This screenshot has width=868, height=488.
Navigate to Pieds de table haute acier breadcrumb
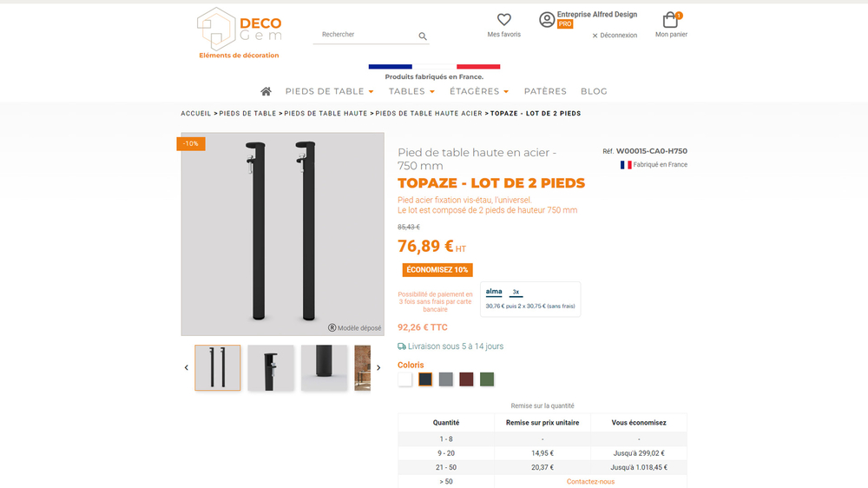429,114
